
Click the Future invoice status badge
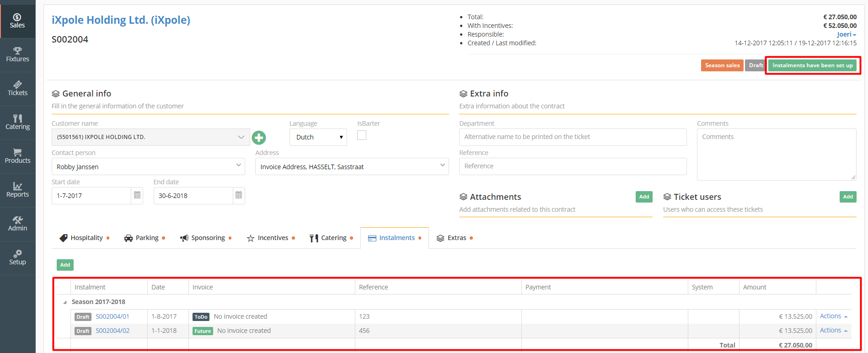click(x=203, y=331)
